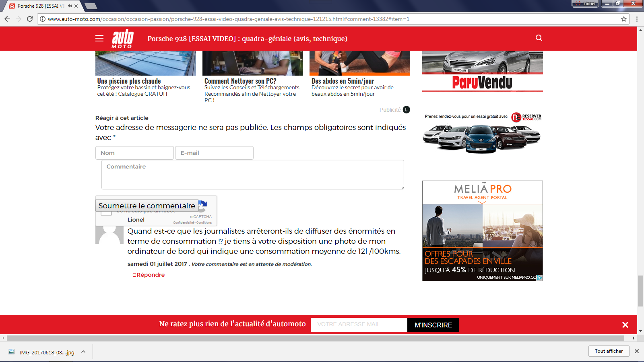Reload the page with the refresh icon
Viewport: 644px width, 362px height.
click(30, 19)
